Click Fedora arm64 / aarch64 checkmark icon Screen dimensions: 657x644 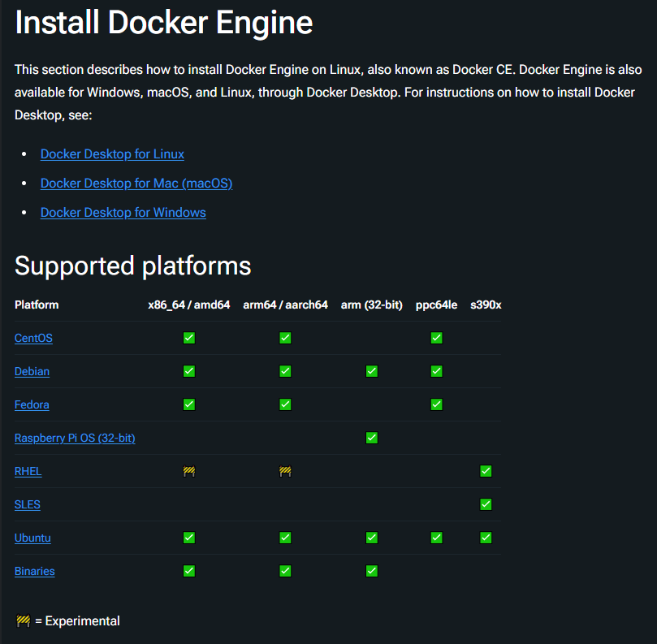(285, 404)
